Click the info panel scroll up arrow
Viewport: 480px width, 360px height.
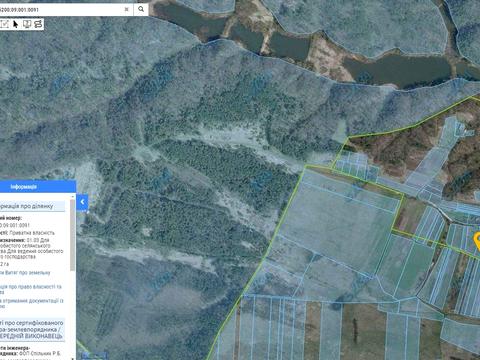(x=72, y=197)
